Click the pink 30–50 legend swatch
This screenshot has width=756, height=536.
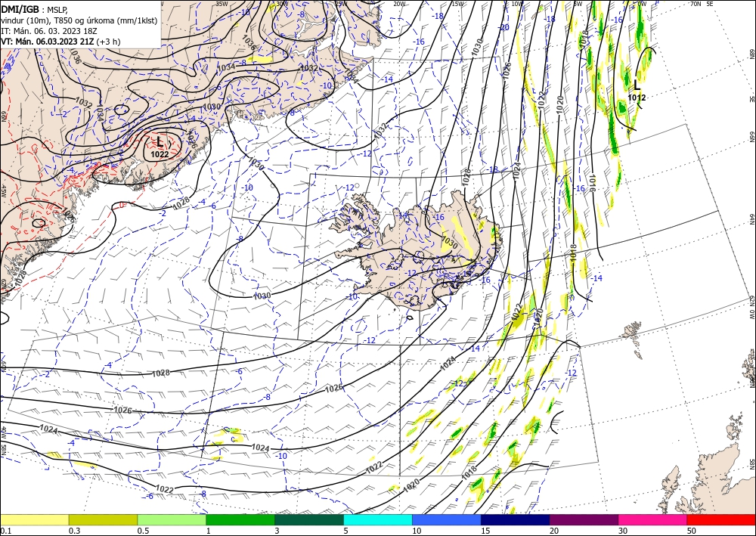pos(653,519)
